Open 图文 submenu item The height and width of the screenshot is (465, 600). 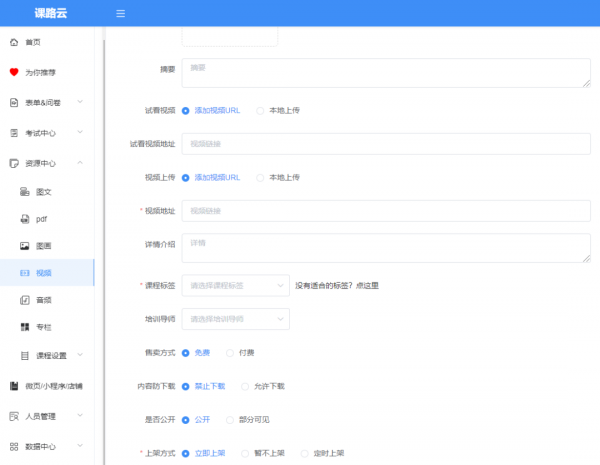pyautogui.click(x=47, y=192)
